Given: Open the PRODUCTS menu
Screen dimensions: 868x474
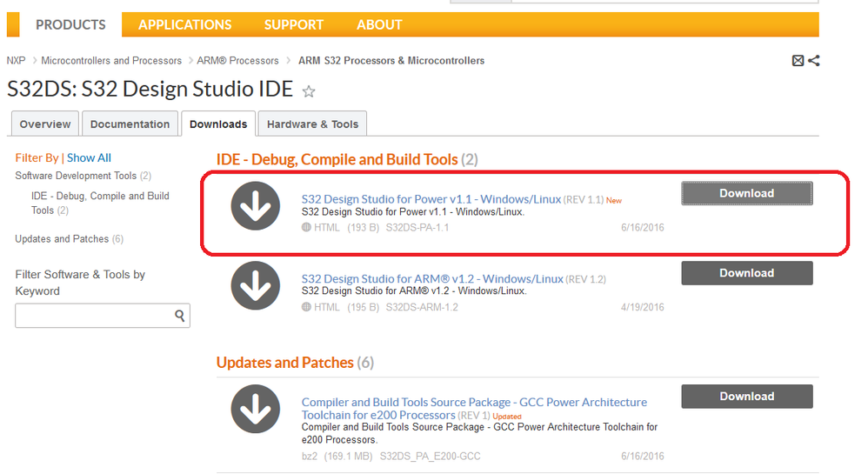Looking at the screenshot, I should point(70,25).
